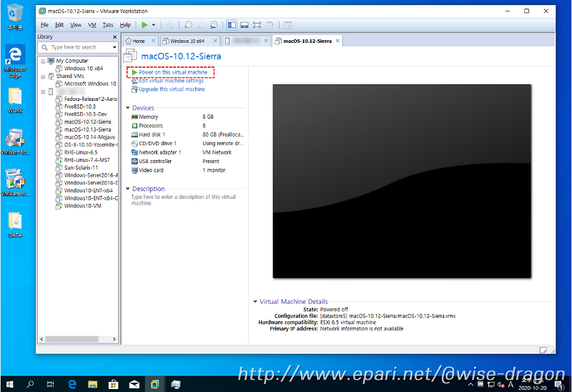Take a snapshot of this virtual machine
572x392 pixels.
point(188,25)
